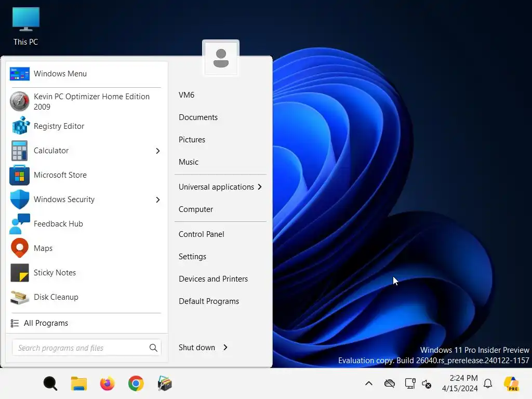Click the Microsoft Store label text

pyautogui.click(x=60, y=175)
